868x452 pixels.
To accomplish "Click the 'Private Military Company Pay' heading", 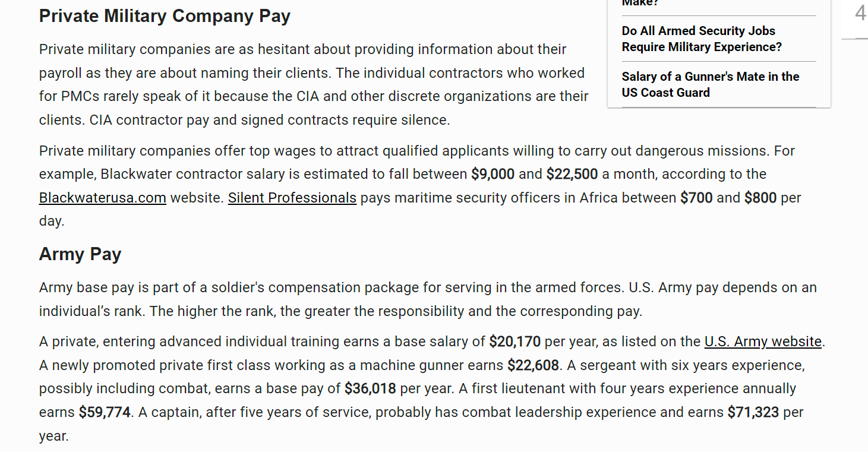I will pos(165,16).
